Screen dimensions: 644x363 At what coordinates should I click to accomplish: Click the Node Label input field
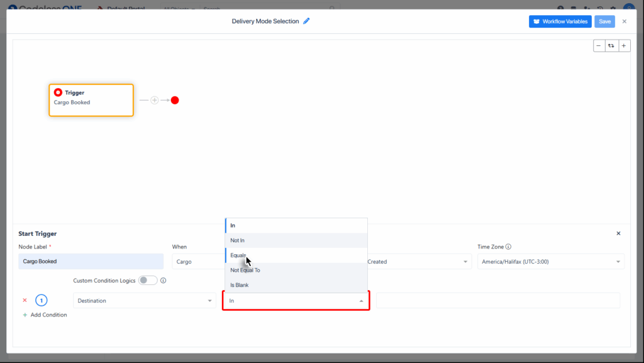[x=91, y=262]
